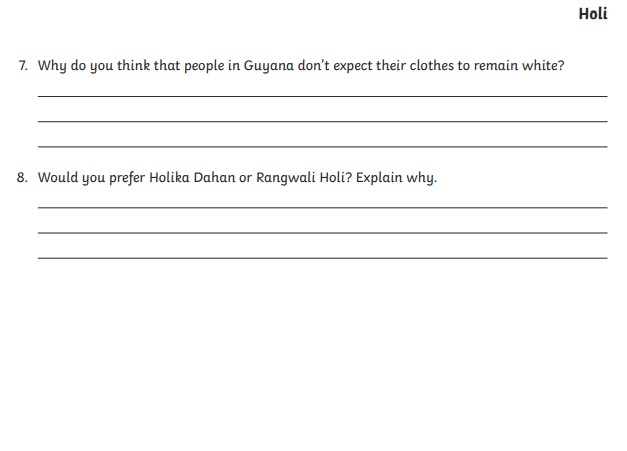Place cursor on first answer line under question 7
627x451 pixels.
click(322, 95)
